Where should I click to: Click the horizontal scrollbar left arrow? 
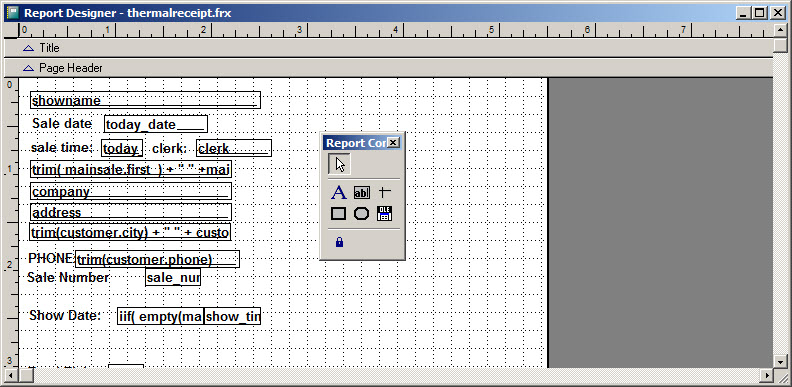[x=12, y=375]
